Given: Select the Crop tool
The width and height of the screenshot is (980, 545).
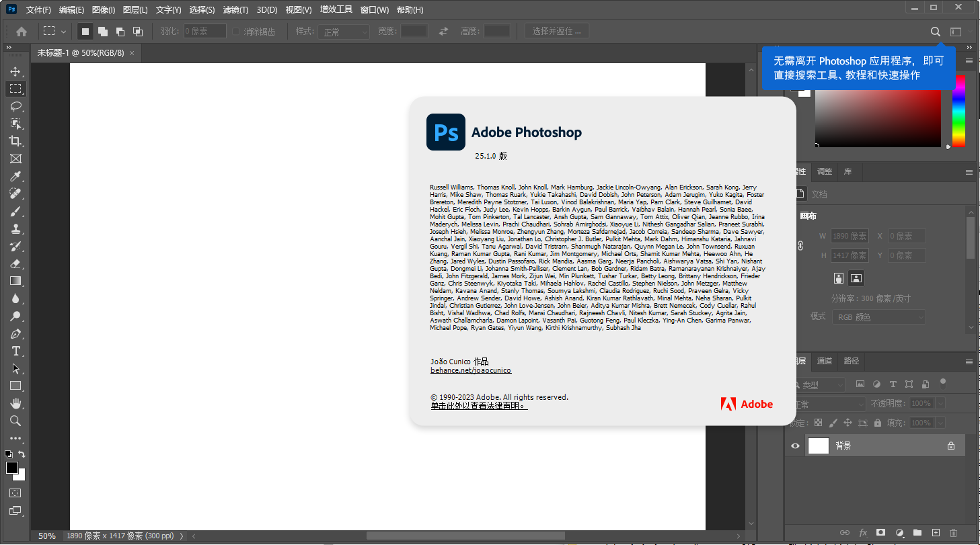Looking at the screenshot, I should pyautogui.click(x=15, y=141).
